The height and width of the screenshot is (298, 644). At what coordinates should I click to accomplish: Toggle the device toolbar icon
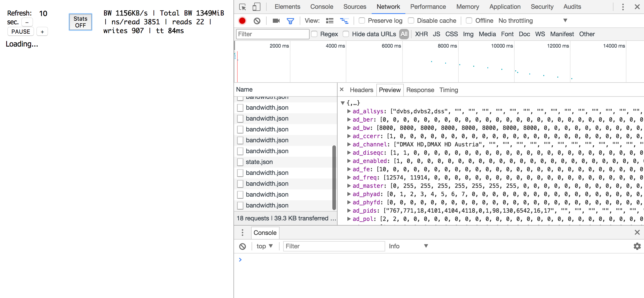(256, 7)
